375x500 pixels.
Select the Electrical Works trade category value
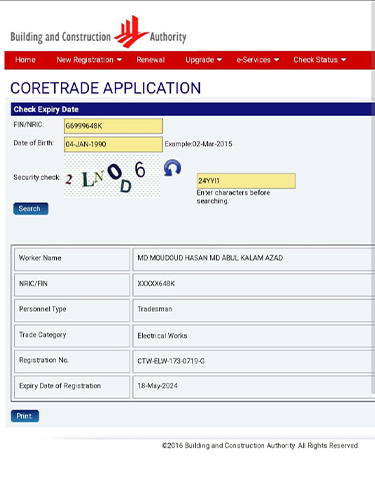coord(162,336)
